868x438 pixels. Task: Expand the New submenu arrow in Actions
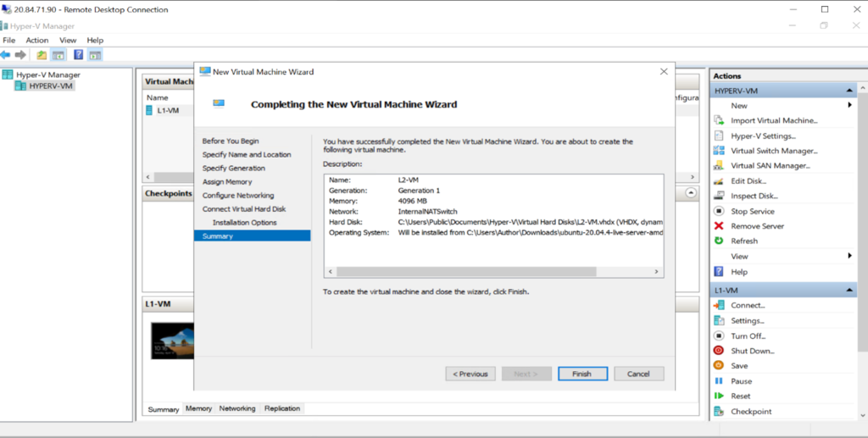tap(849, 105)
